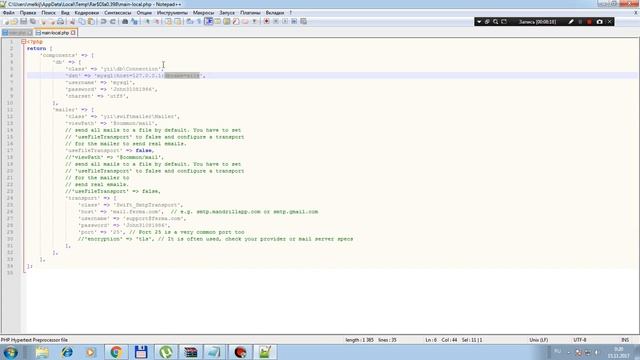Open the Опции menu
Screen dimensions: 640x360
(144, 13)
